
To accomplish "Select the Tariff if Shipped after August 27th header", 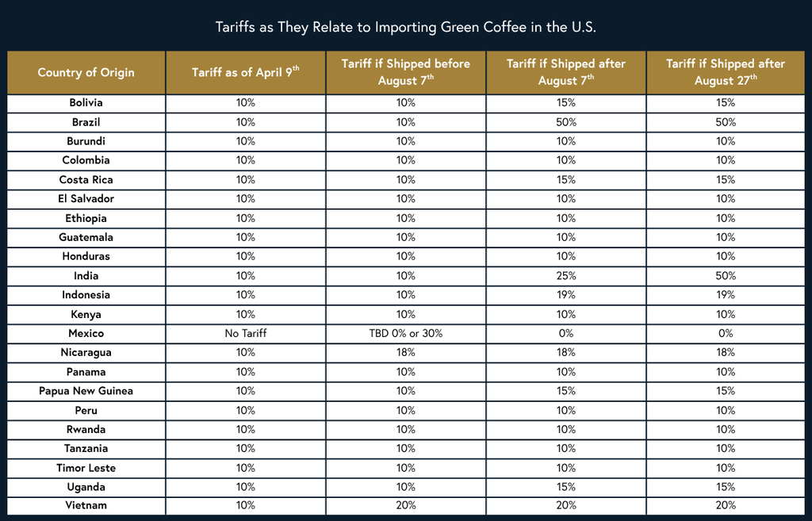I will pyautogui.click(x=726, y=72).
